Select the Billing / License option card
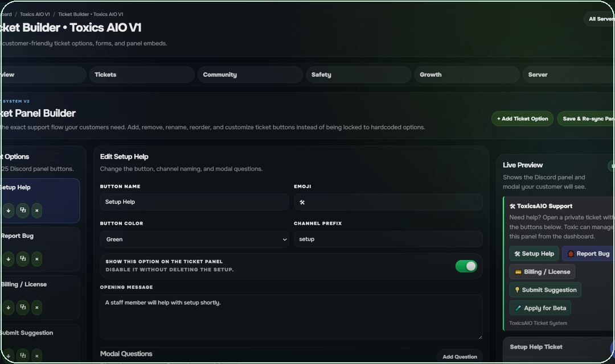The image size is (615, 364). click(40, 298)
